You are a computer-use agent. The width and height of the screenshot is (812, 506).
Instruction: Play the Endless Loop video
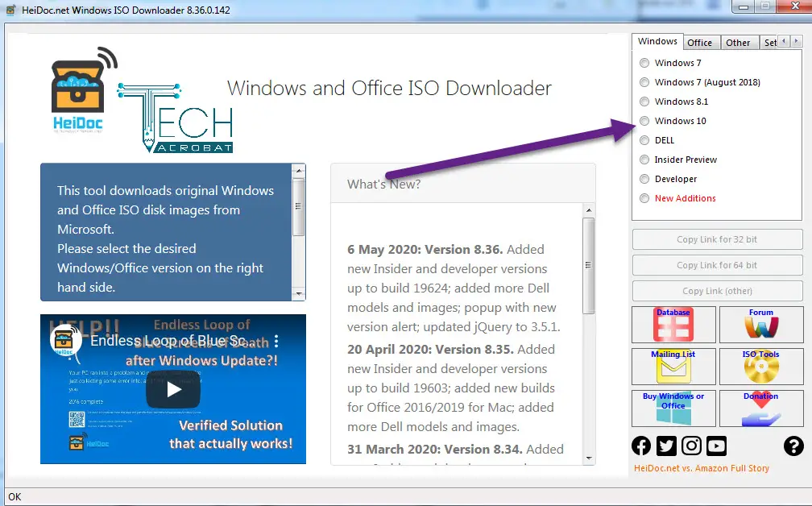(x=173, y=389)
